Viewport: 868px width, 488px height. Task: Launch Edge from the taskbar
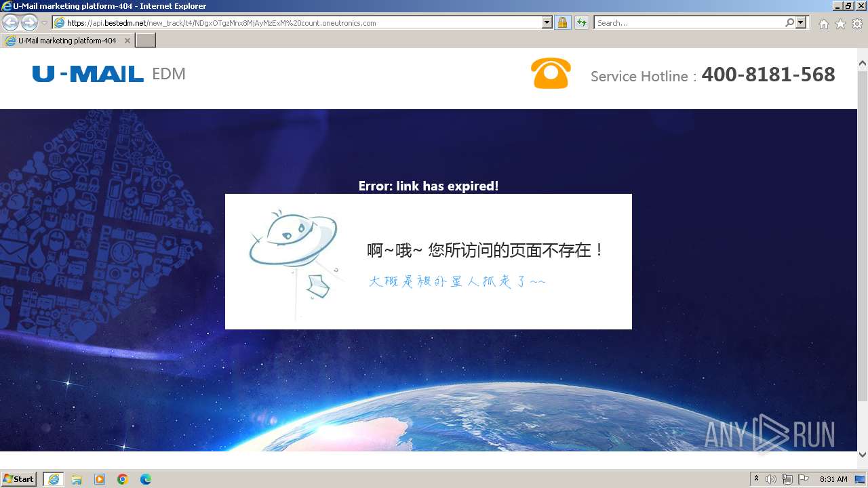click(x=146, y=479)
